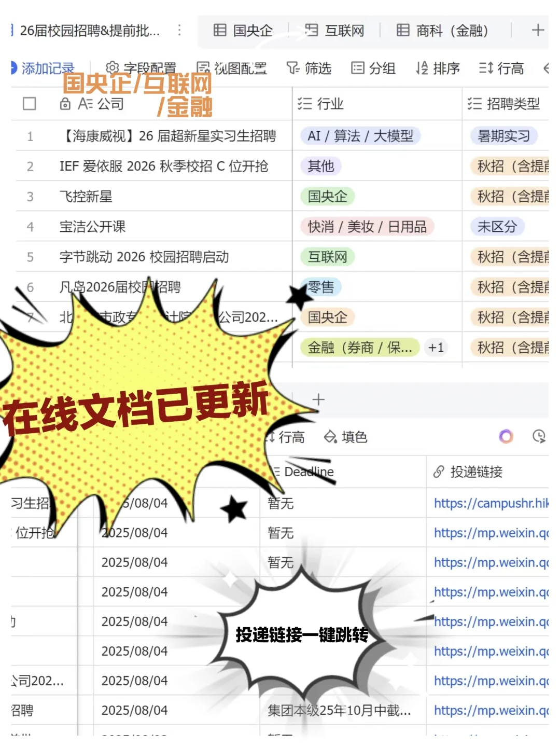Screen dimensions: 560x747
Task: Add a new row with plus below table
Action: pos(318,399)
